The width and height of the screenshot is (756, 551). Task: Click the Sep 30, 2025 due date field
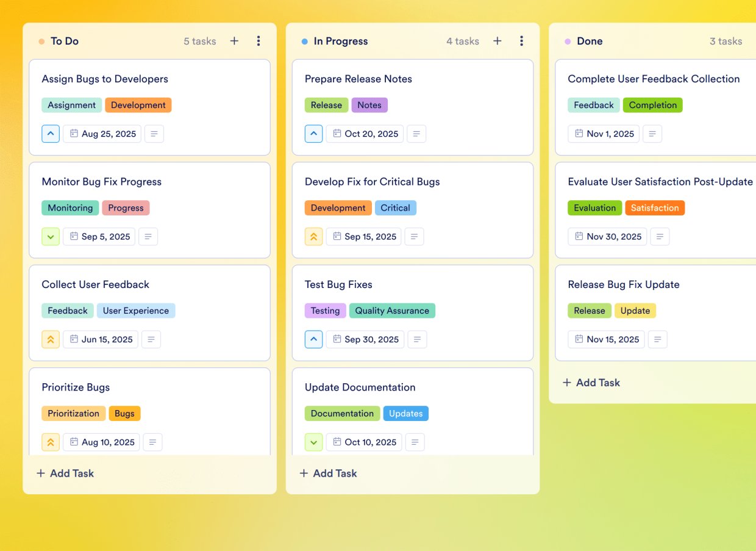pyautogui.click(x=365, y=339)
